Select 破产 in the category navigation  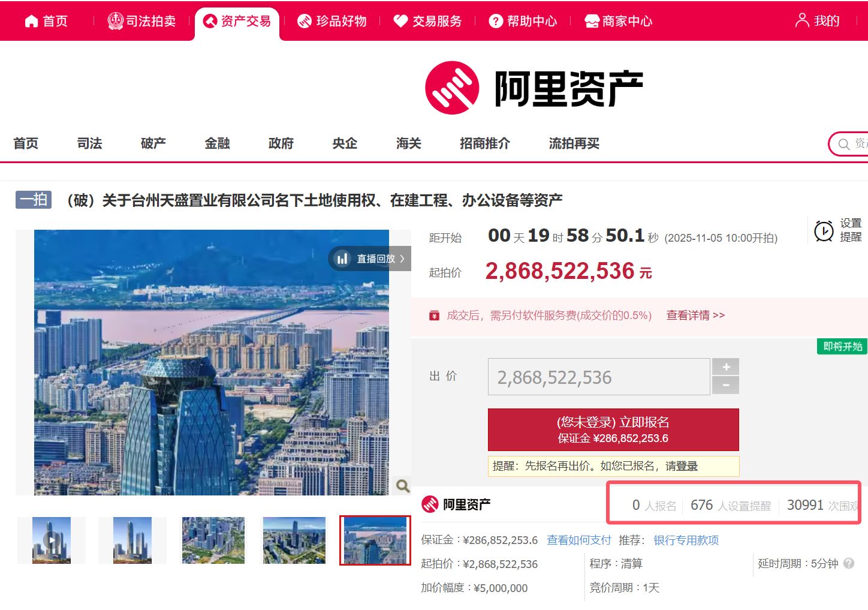153,143
